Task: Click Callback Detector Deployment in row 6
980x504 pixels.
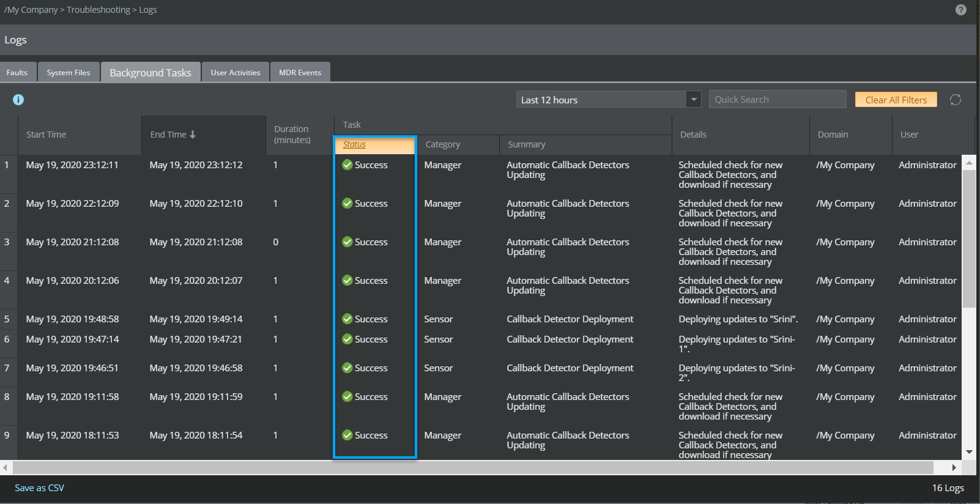Action: pos(570,339)
